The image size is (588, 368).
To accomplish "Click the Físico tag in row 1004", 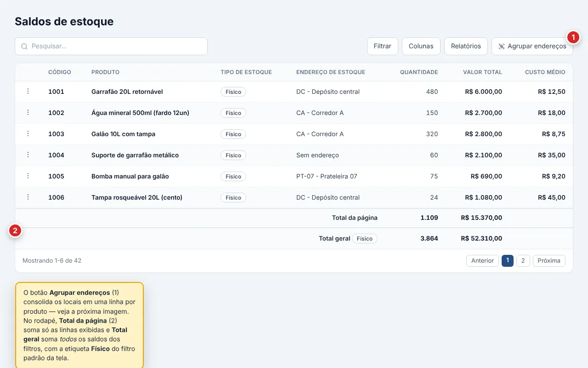I will click(x=233, y=155).
